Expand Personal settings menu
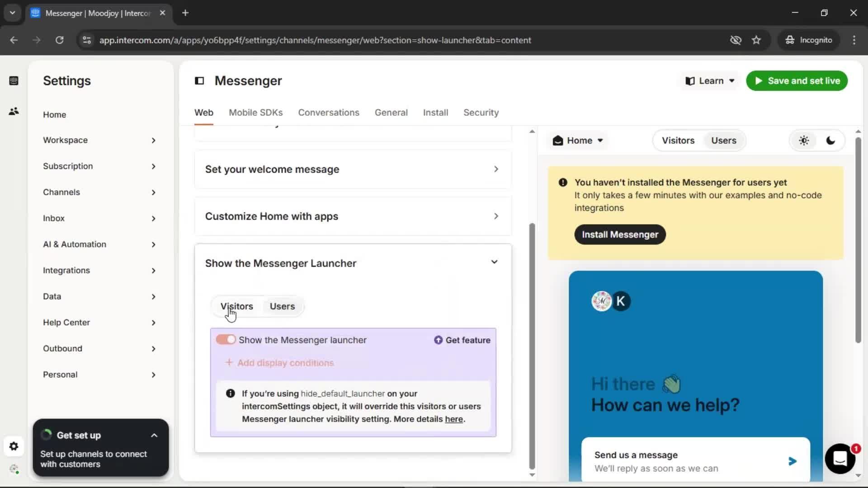 [x=99, y=375]
